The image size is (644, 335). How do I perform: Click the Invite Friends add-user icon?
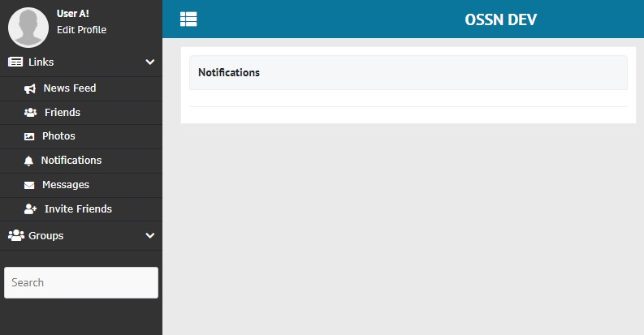(x=30, y=209)
